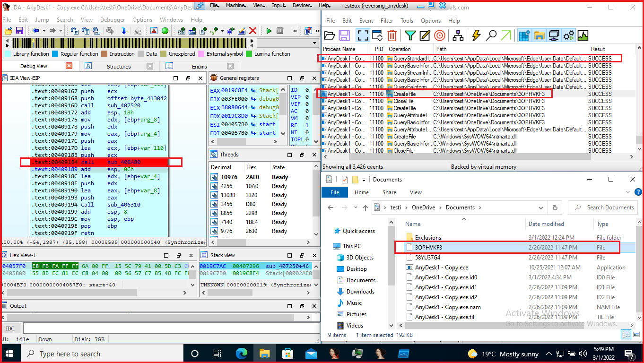
Task: Click Process Monitor lightning bolt icon
Action: pos(476,35)
